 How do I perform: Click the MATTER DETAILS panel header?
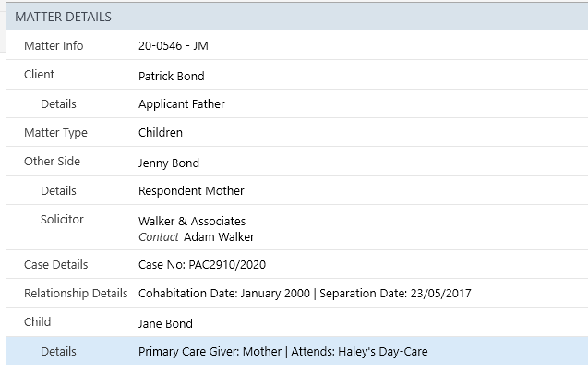click(297, 17)
